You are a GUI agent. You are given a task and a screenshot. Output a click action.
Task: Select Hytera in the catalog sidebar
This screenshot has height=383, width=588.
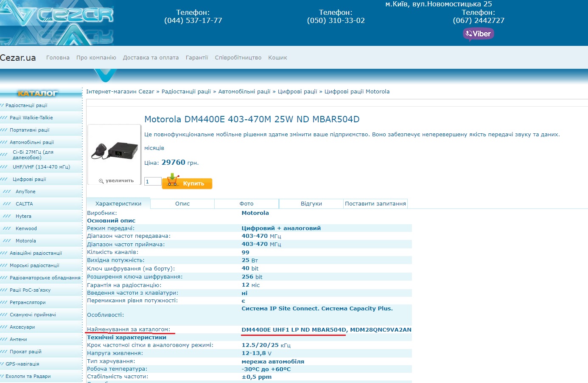[23, 216]
